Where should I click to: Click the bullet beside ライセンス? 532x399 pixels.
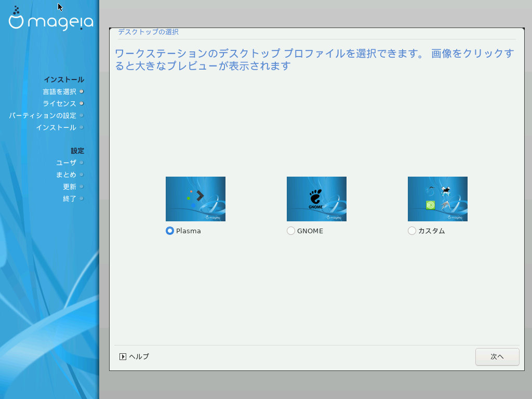click(82, 103)
